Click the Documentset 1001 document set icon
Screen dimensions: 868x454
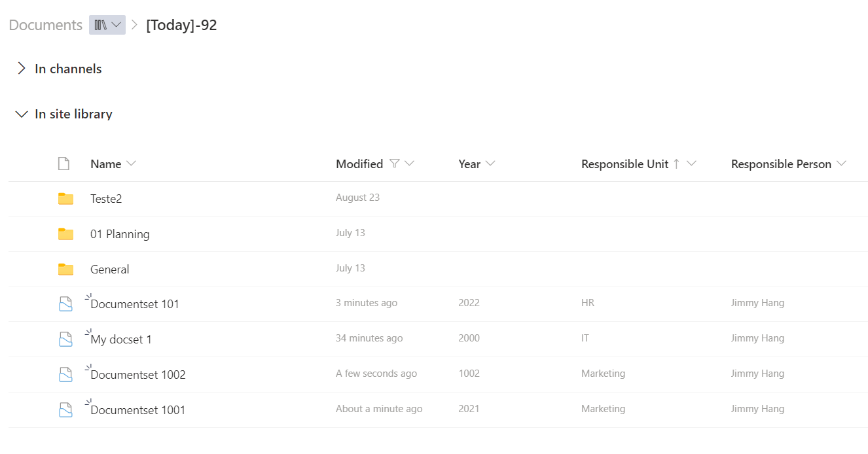65,410
